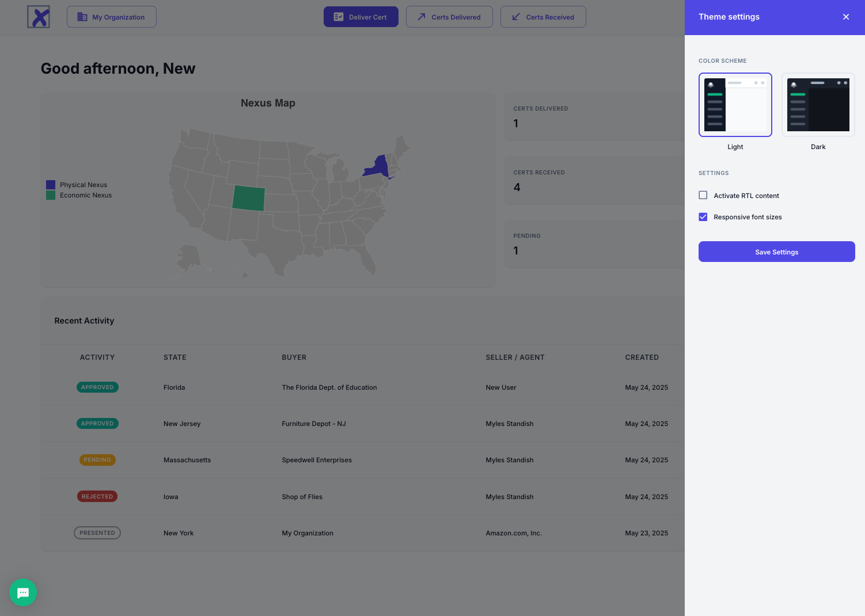This screenshot has width=865, height=616.
Task: Open the Certs Delivered page
Action: pos(449,17)
